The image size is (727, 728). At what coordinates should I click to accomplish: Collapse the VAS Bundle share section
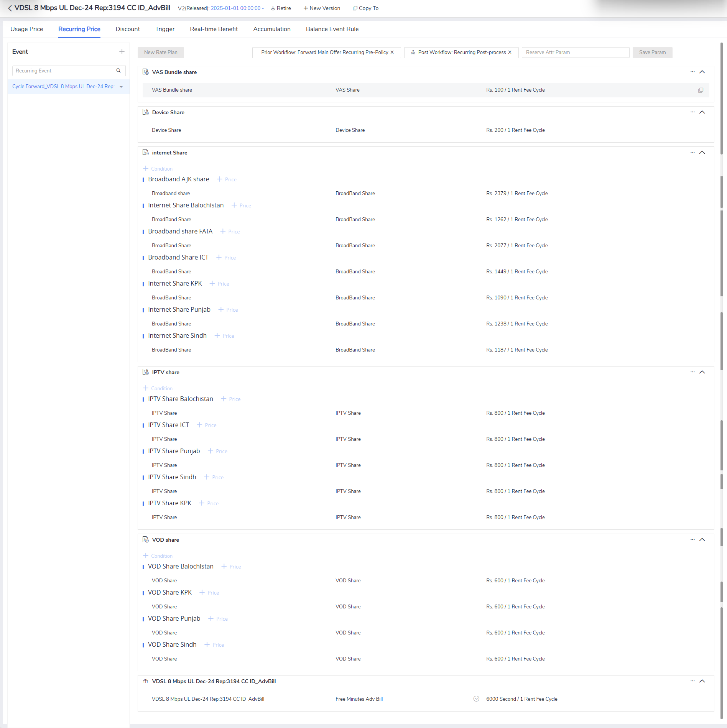click(702, 72)
